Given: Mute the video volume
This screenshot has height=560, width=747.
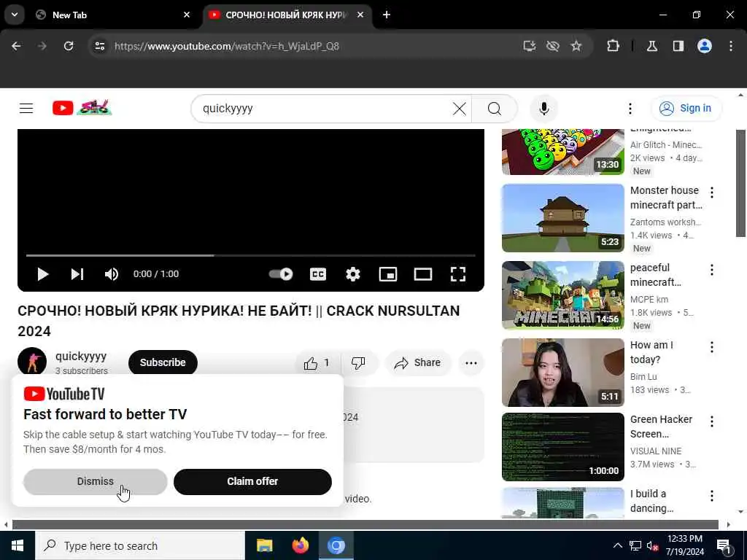Looking at the screenshot, I should [112, 274].
